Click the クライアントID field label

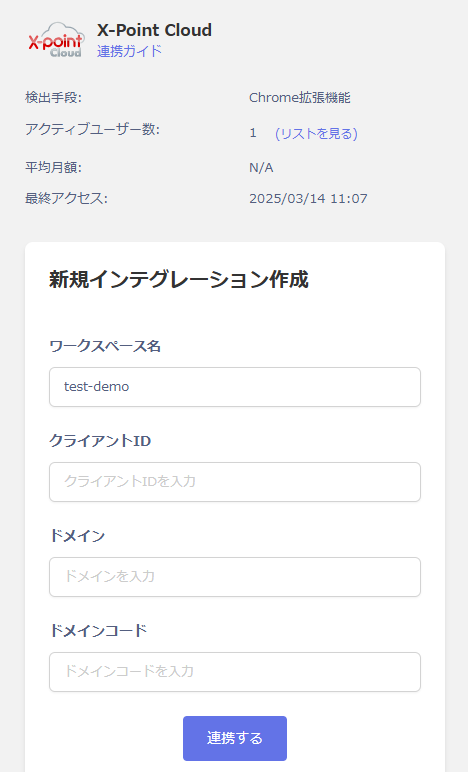[x=100, y=441]
